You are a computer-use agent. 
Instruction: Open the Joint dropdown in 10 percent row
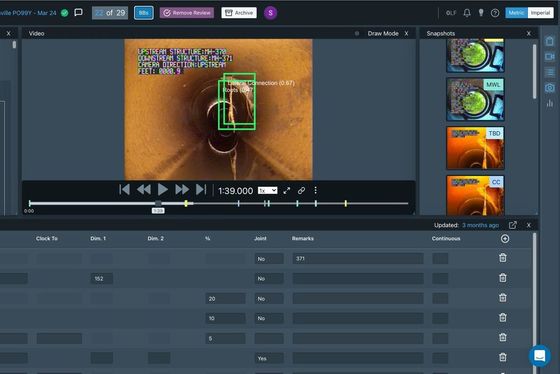coord(269,318)
